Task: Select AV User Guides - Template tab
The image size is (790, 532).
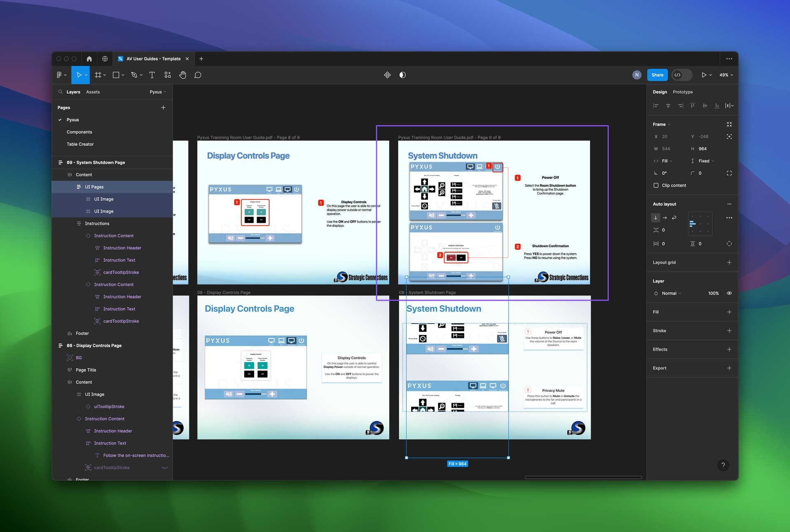Action: [x=153, y=59]
